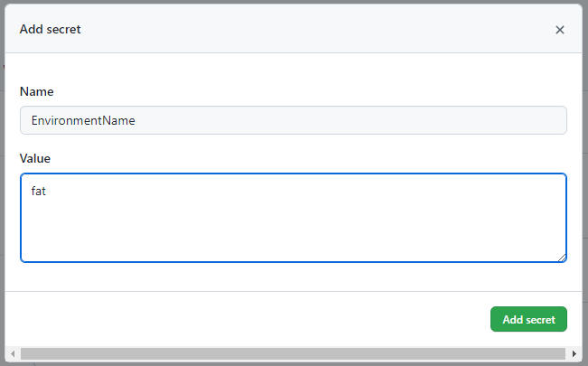Click the word fat in Value
Image resolution: width=588 pixels, height=366 pixels.
38,192
